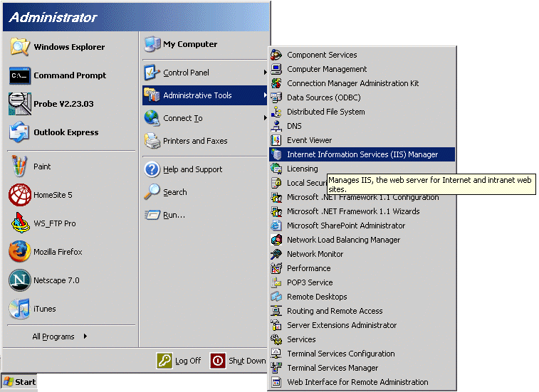Screen dimensions: 539x392
Task: Click the Paint brushes icon
Action: pos(19,166)
